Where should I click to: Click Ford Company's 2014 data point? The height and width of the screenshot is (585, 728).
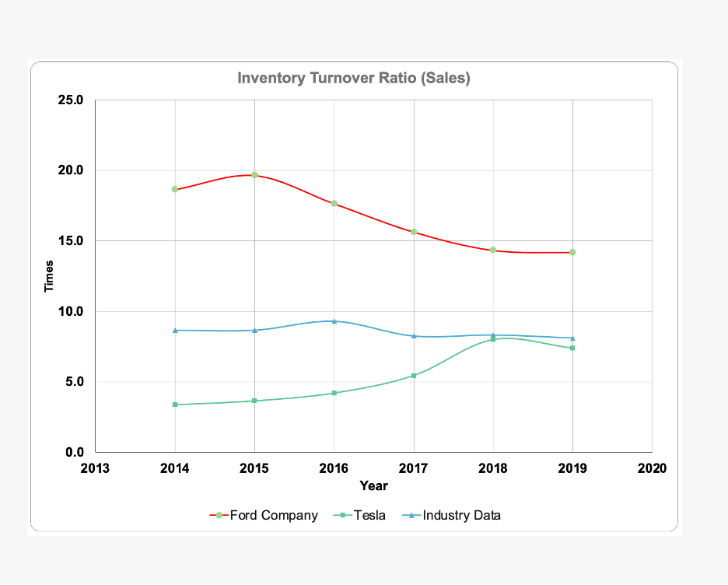(x=174, y=188)
